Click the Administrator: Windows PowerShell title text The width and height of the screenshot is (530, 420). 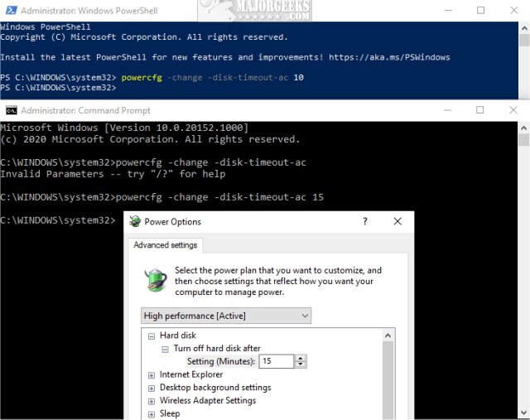pos(89,11)
